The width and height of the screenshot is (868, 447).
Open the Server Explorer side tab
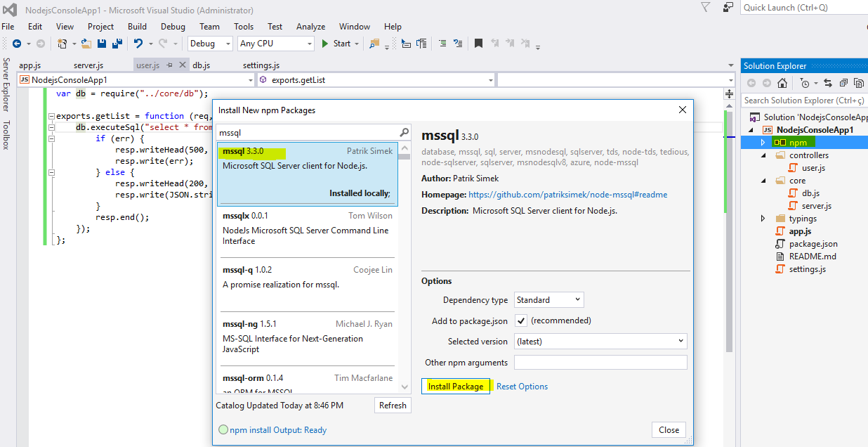point(6,85)
